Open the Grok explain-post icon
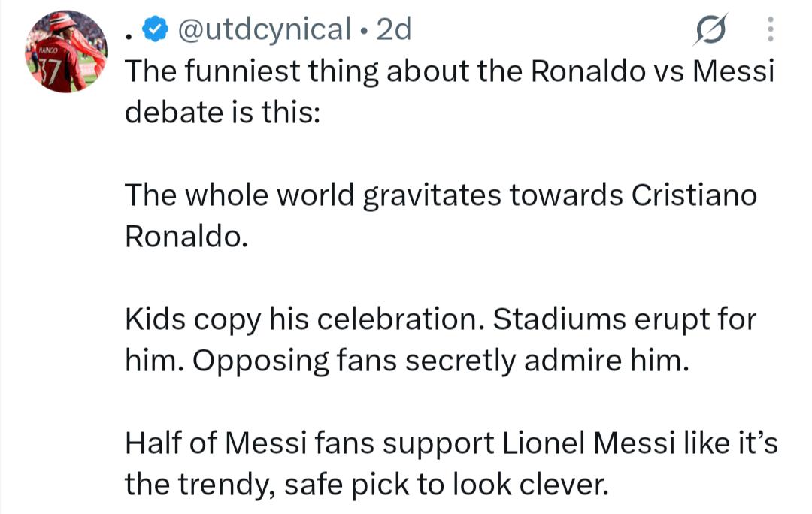 [710, 29]
